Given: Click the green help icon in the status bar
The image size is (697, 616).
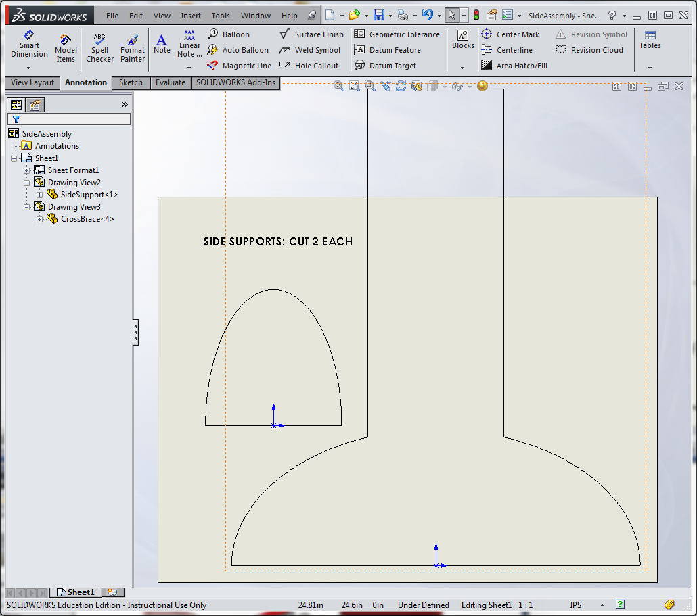Looking at the screenshot, I should (620, 605).
